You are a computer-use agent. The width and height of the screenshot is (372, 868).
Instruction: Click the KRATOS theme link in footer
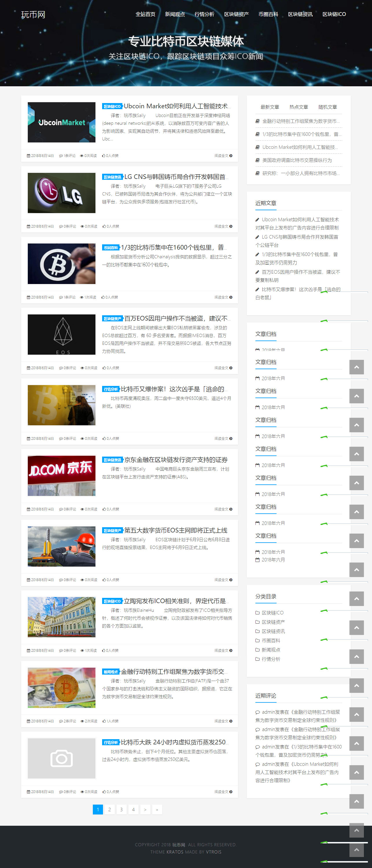(175, 852)
